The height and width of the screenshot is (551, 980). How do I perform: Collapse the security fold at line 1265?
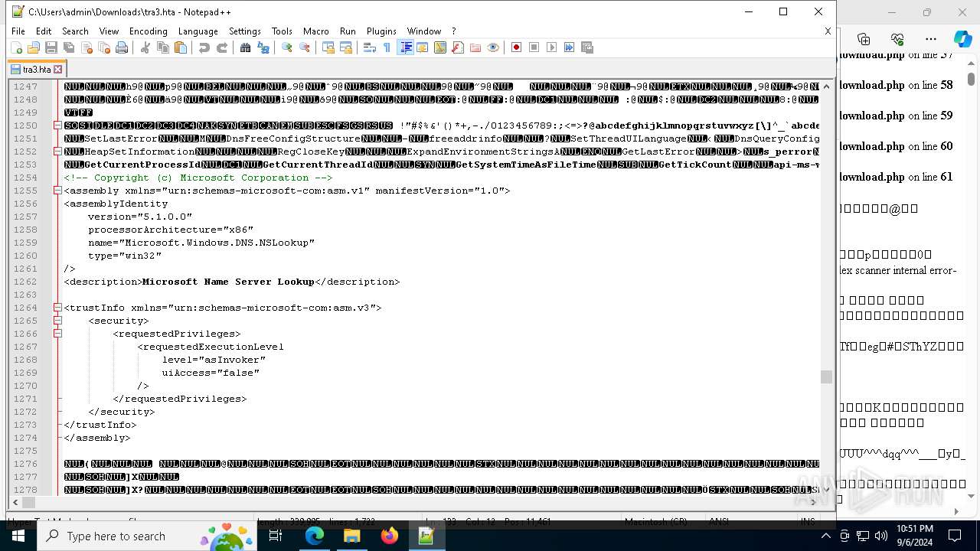point(57,321)
